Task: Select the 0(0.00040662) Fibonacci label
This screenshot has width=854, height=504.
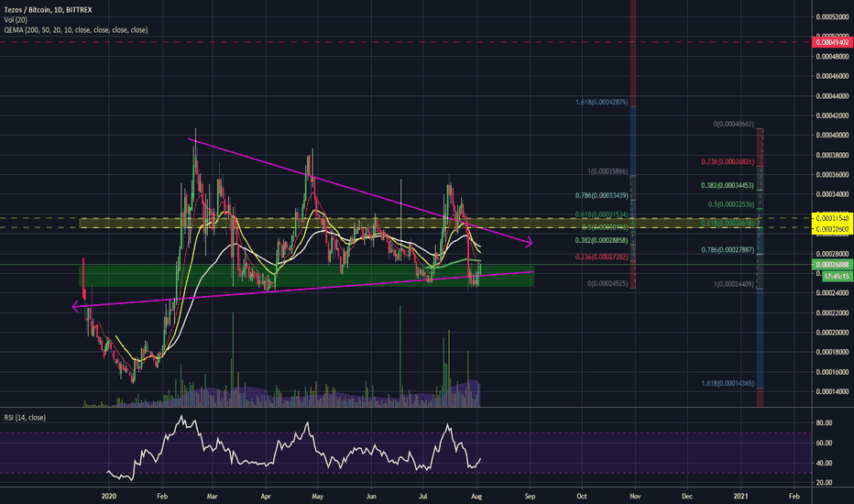Action: click(x=734, y=125)
